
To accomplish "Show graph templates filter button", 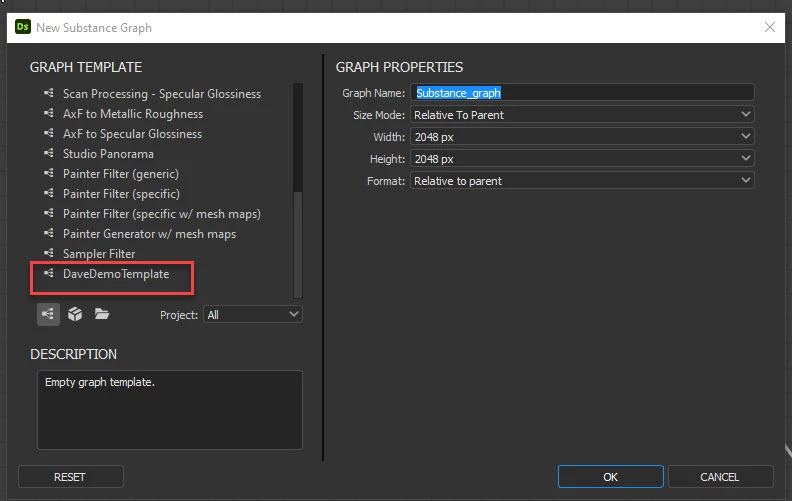I will (48, 314).
